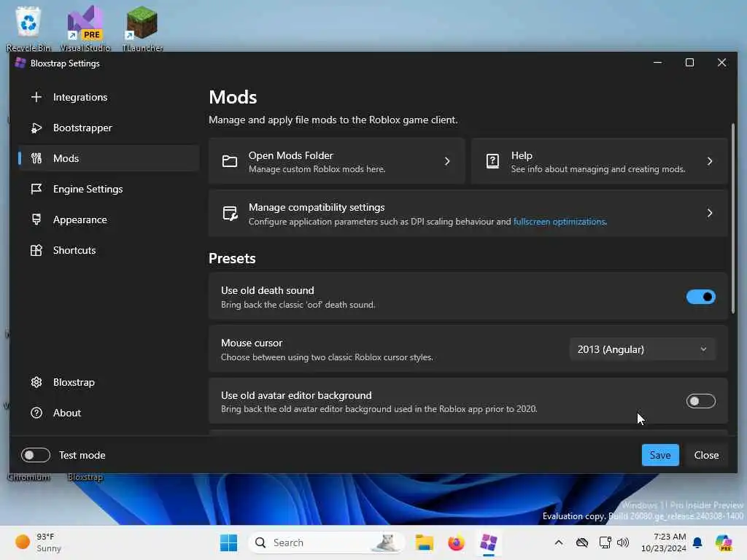This screenshot has width=747, height=560.
Task: Click the Shortcuts grid icon
Action: coord(36,250)
